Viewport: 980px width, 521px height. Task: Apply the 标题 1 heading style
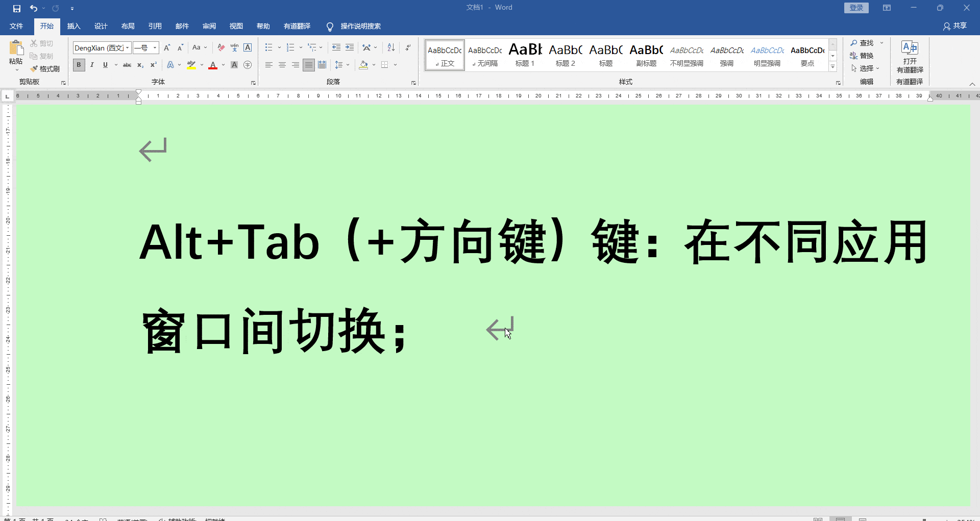click(x=525, y=55)
